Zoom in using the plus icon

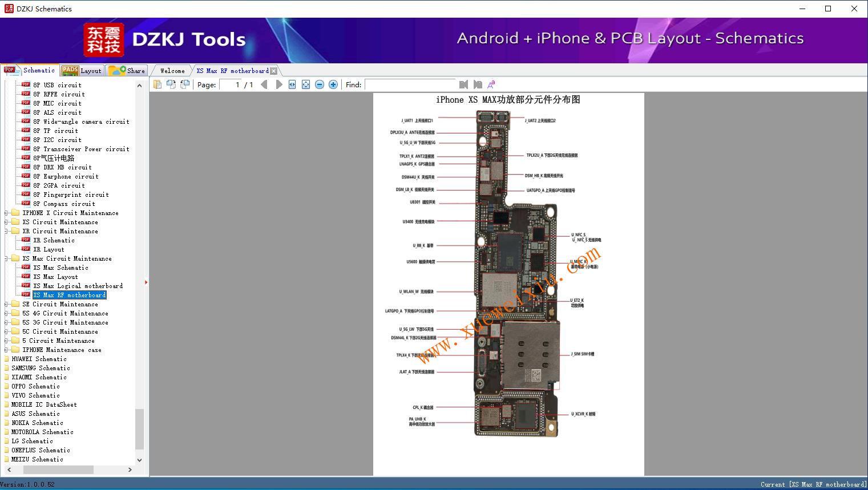point(333,84)
